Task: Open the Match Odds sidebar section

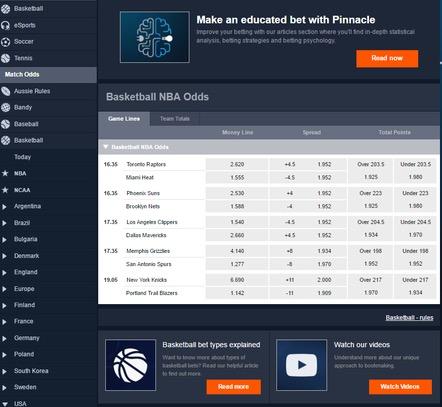Action: pos(48,75)
